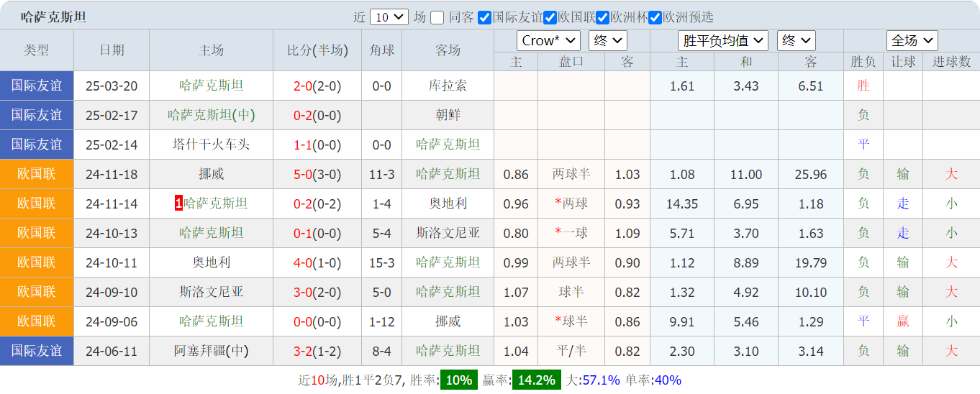Viewport: 980px width, 394px height.
Task: Open the recent matches count dropdown
Action: coord(389,17)
